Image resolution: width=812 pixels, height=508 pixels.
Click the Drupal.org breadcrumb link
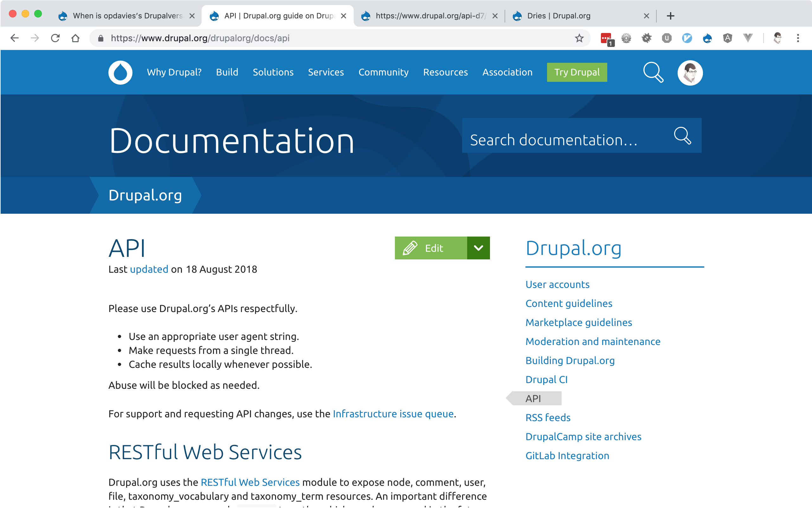point(145,195)
